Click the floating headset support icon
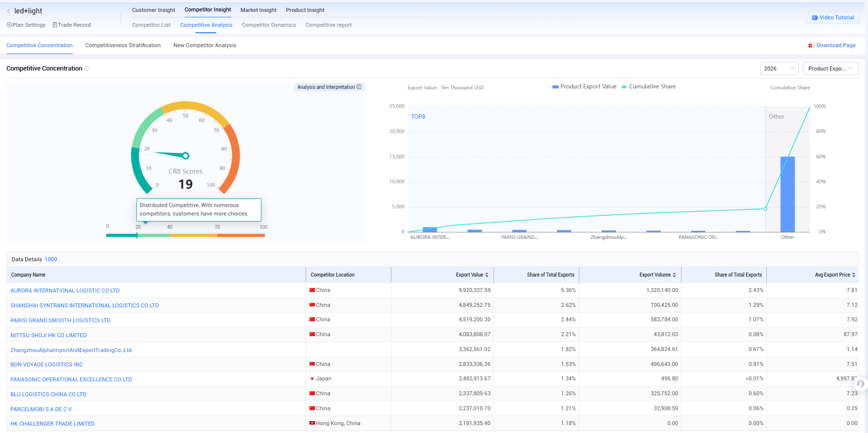 pyautogui.click(x=860, y=384)
